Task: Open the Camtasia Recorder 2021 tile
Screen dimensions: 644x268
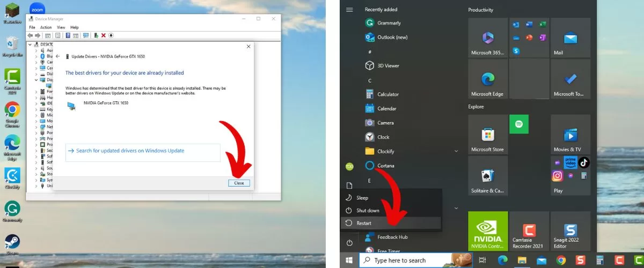Action: 529,231
